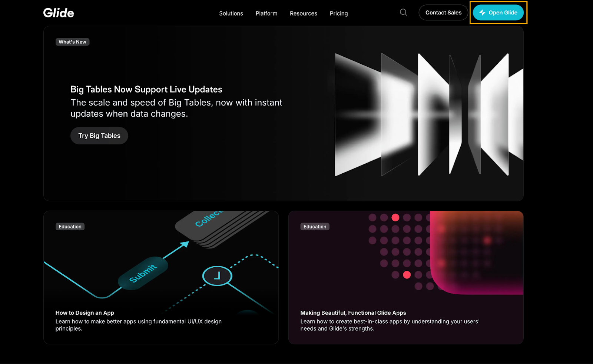Click the Open Glide button
Image resolution: width=593 pixels, height=364 pixels.
point(498,13)
